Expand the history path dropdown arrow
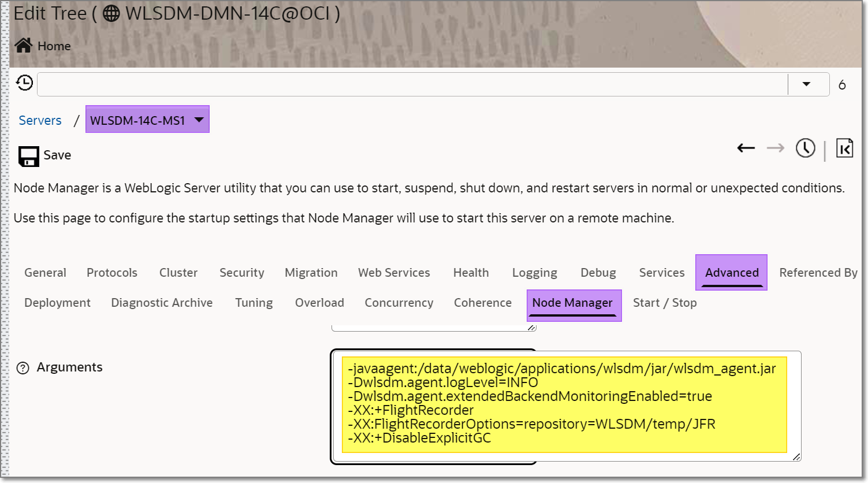The image size is (868, 483). (807, 84)
